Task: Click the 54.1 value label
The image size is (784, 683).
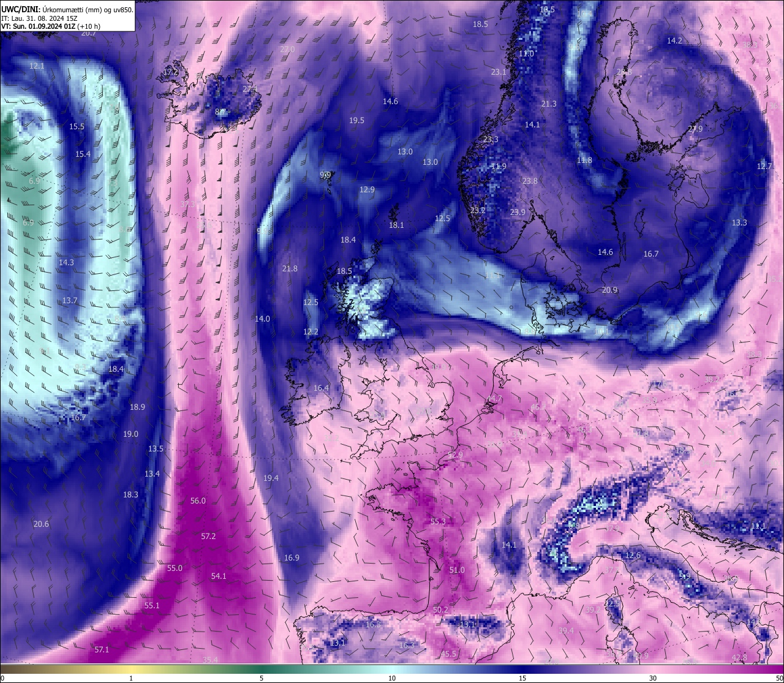Action: pos(219,576)
